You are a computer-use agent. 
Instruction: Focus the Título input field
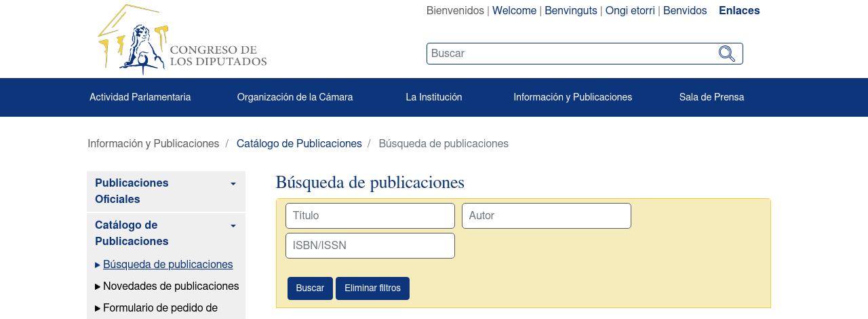point(370,216)
